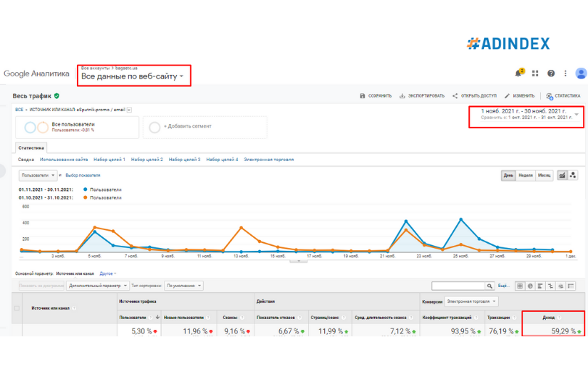Click the Доход column header
Viewport: 588px width, 374px height.
[x=549, y=318]
